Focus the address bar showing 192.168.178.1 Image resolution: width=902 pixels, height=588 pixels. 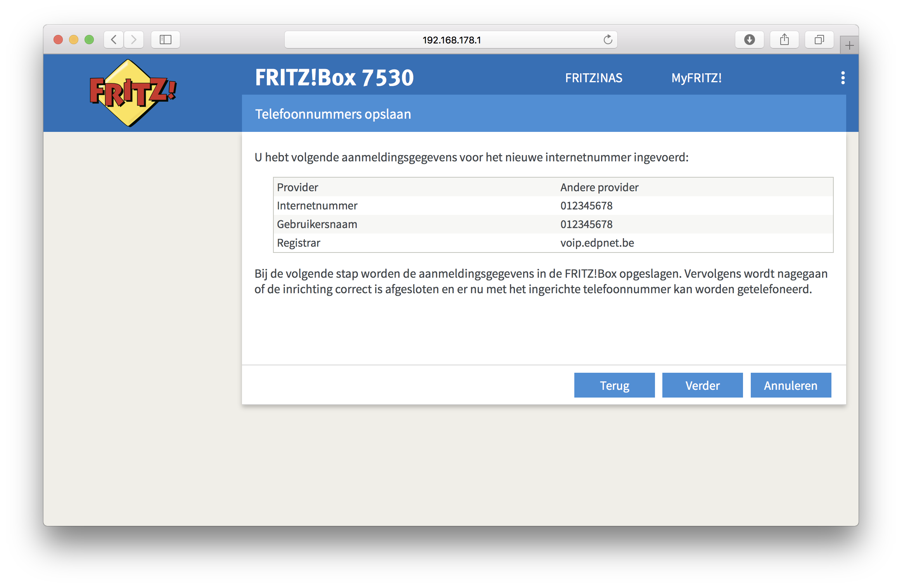(x=451, y=40)
